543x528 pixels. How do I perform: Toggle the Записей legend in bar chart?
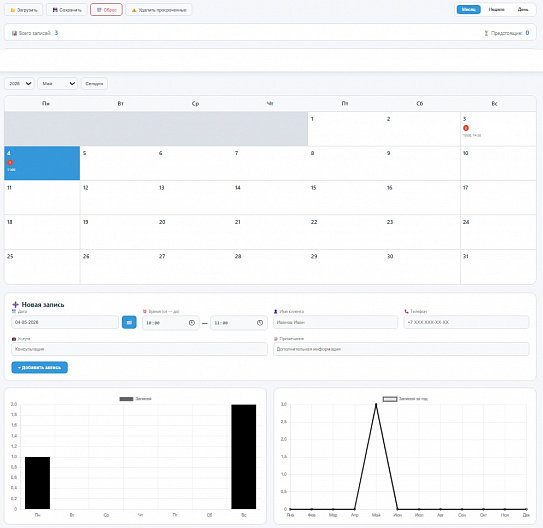tap(135, 399)
